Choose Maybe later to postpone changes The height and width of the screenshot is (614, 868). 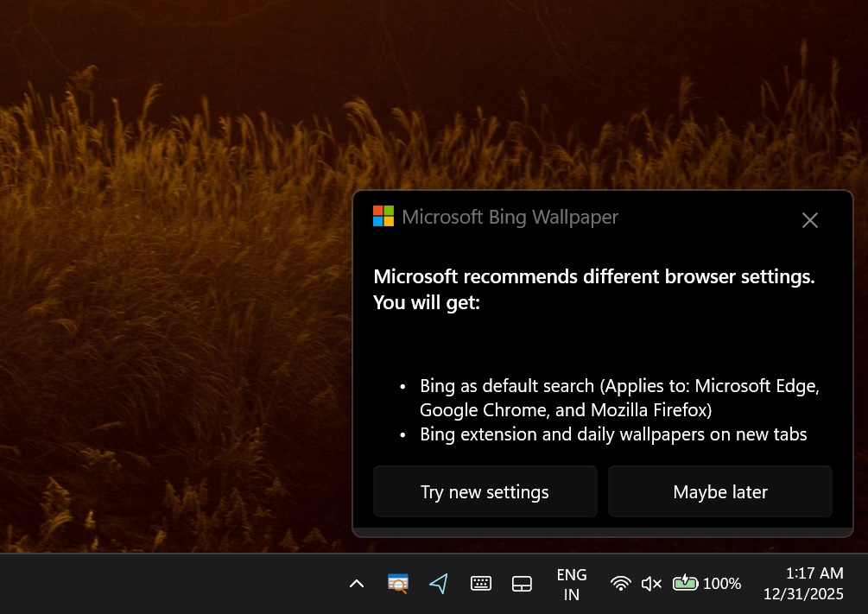(x=719, y=491)
